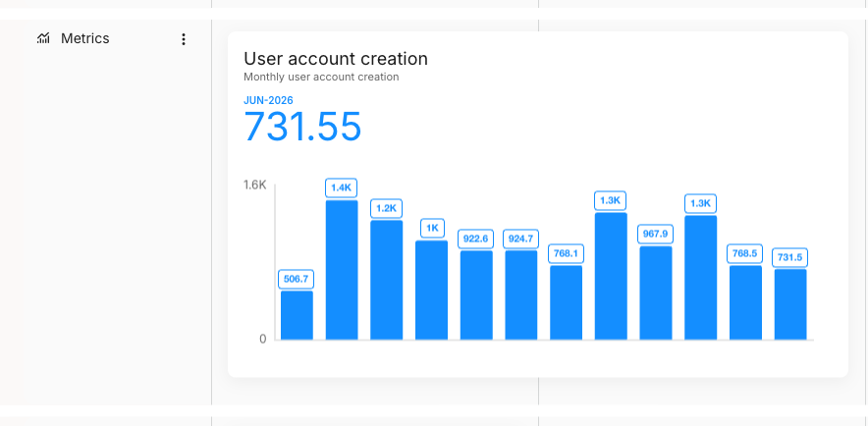Click the 0 y-axis label
The width and height of the screenshot is (868, 426).
263,340
